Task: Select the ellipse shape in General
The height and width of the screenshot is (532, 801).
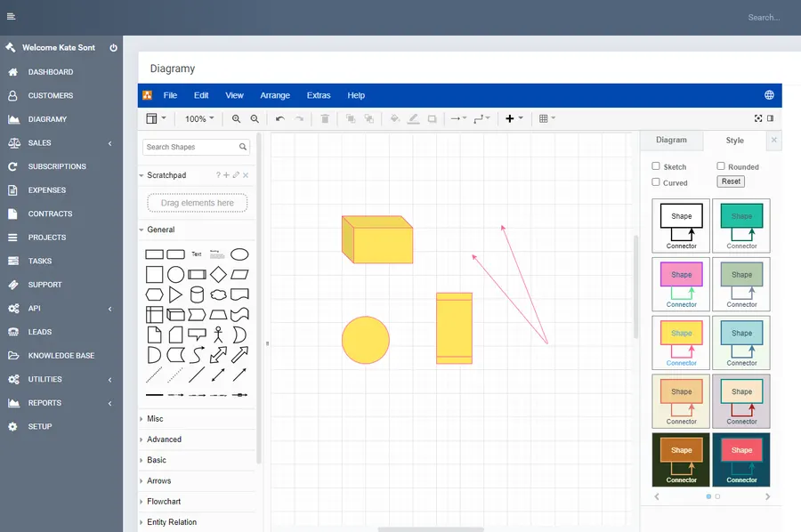Action: (239, 254)
